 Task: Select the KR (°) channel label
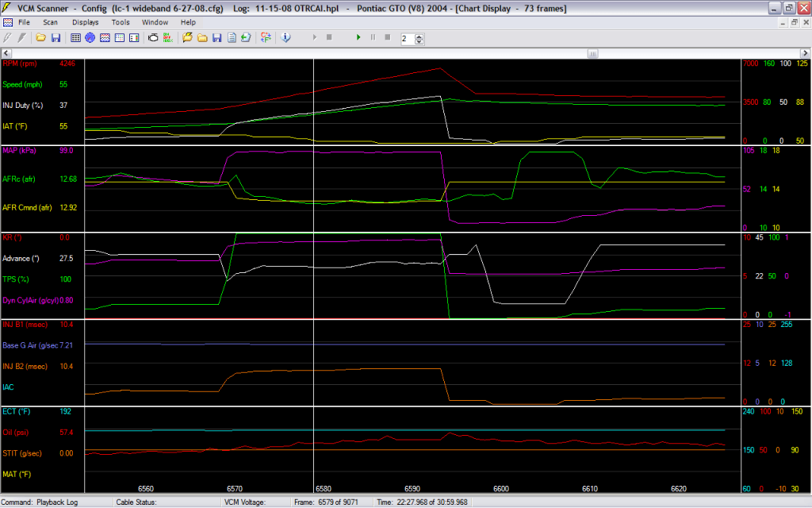[x=12, y=237]
